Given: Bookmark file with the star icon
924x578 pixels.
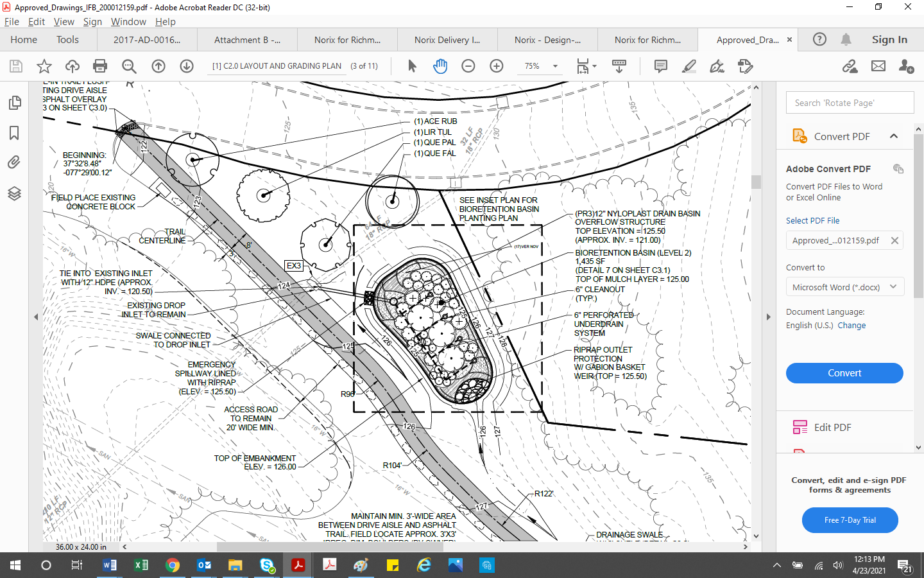Looking at the screenshot, I should pyautogui.click(x=44, y=66).
